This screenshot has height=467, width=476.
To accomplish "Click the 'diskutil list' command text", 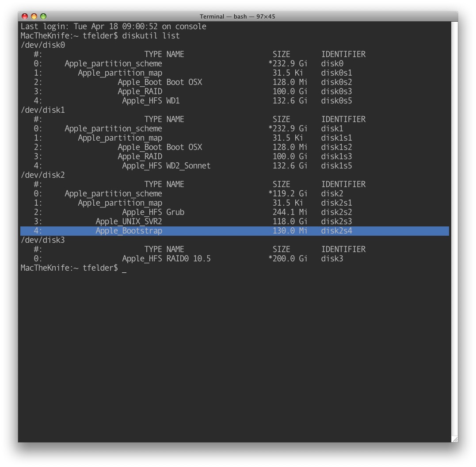I will pos(151,36).
